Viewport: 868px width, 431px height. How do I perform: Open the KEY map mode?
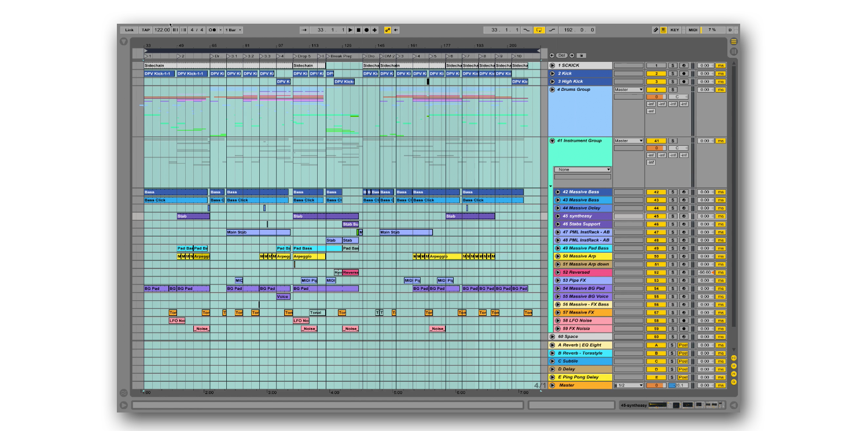pos(675,30)
